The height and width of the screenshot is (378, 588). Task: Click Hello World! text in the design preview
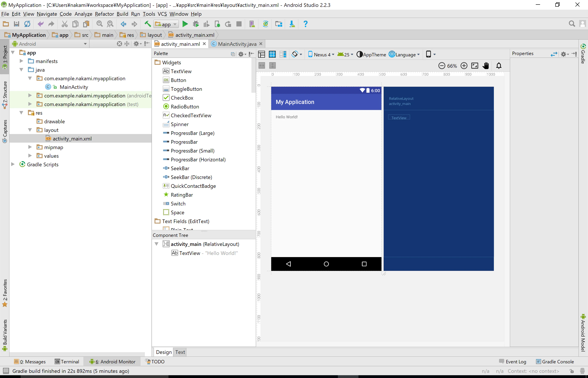287,117
